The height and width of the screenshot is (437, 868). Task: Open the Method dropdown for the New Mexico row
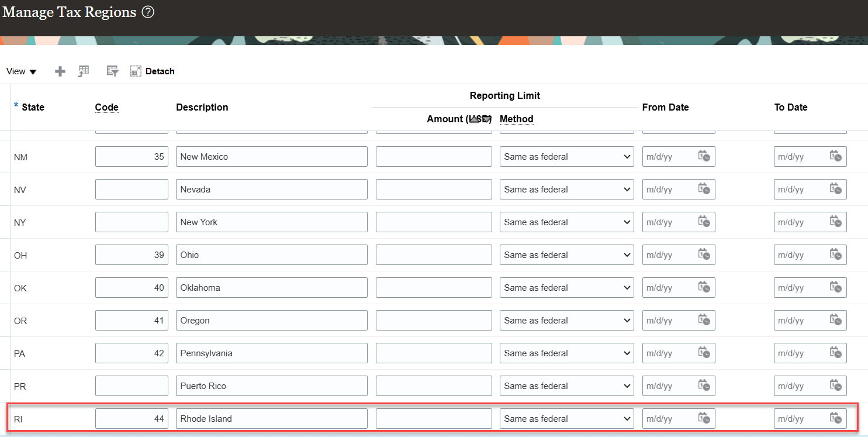click(x=625, y=156)
